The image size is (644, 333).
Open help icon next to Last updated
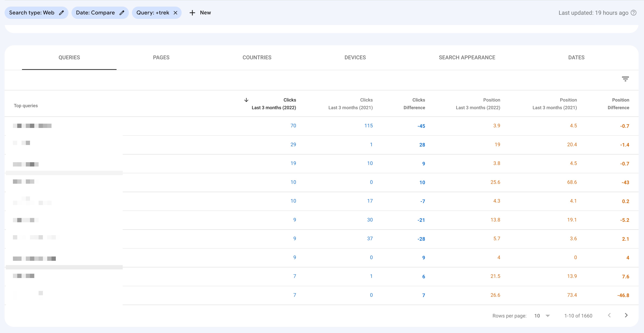(x=633, y=13)
